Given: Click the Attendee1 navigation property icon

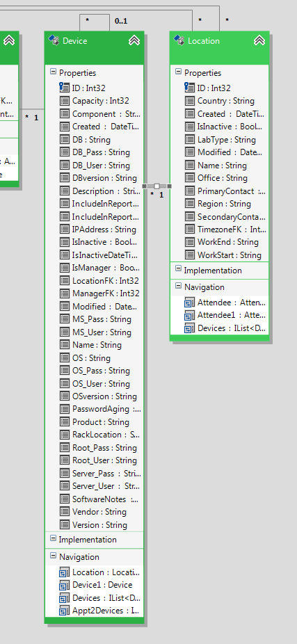Looking at the screenshot, I should 189,316.
